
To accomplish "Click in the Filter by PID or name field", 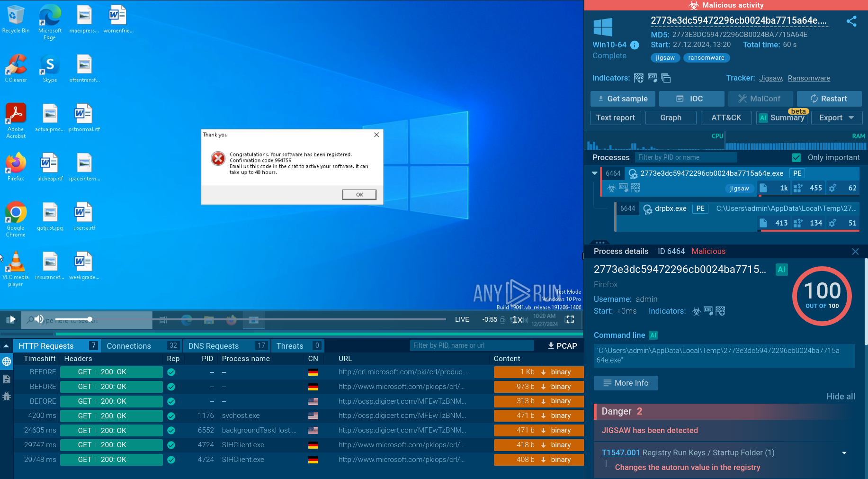I will pos(685,157).
